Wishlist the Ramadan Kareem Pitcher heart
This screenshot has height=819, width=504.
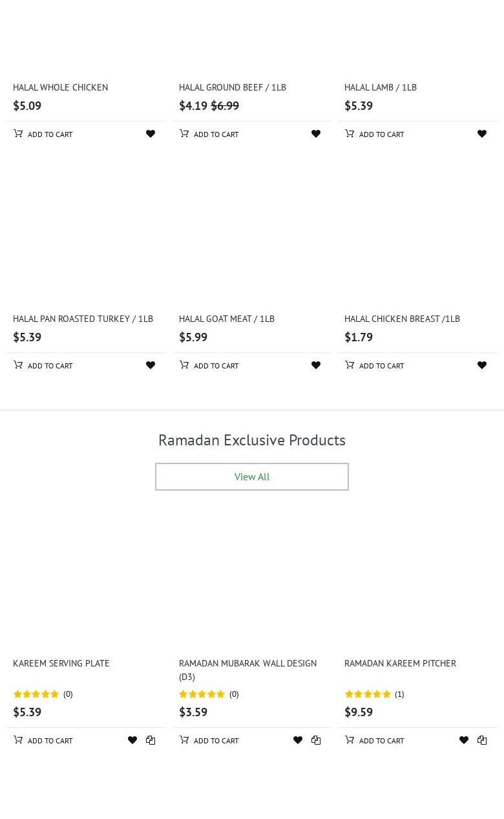[x=464, y=740]
